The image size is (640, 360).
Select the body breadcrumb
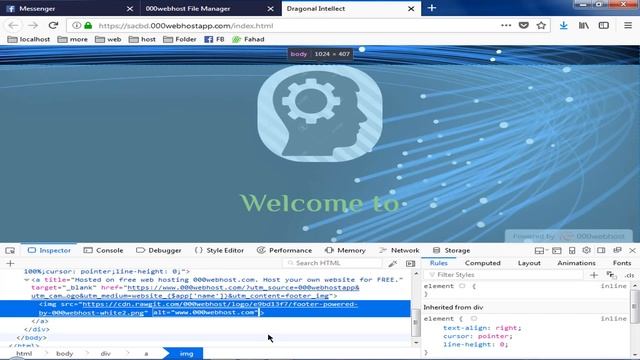coord(64,353)
